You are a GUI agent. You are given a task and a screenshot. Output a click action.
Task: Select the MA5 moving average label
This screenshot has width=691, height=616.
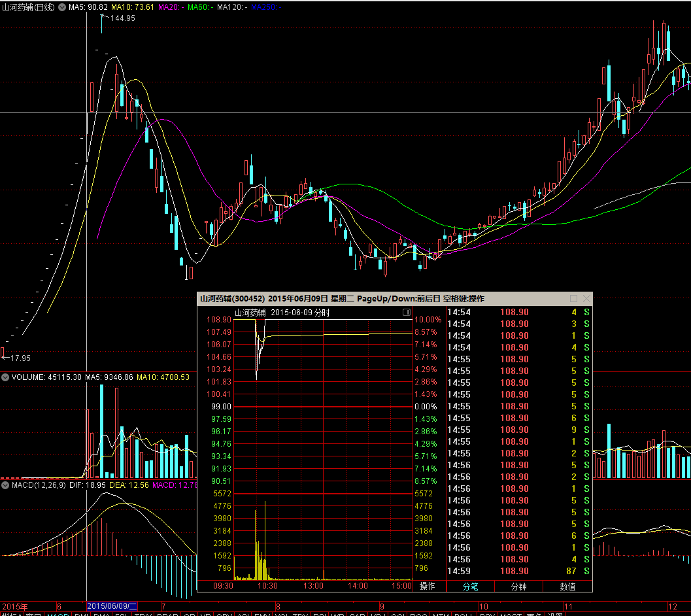click(x=88, y=7)
